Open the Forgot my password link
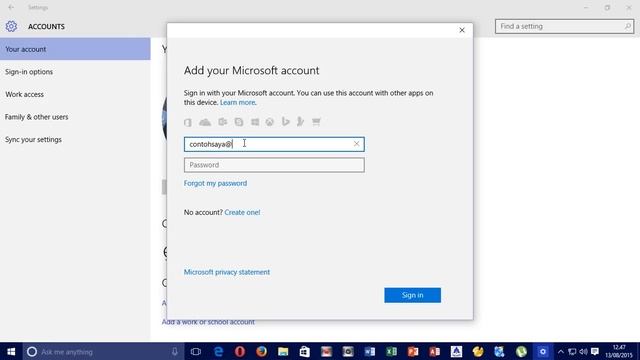This screenshot has height=360, width=640. click(215, 183)
